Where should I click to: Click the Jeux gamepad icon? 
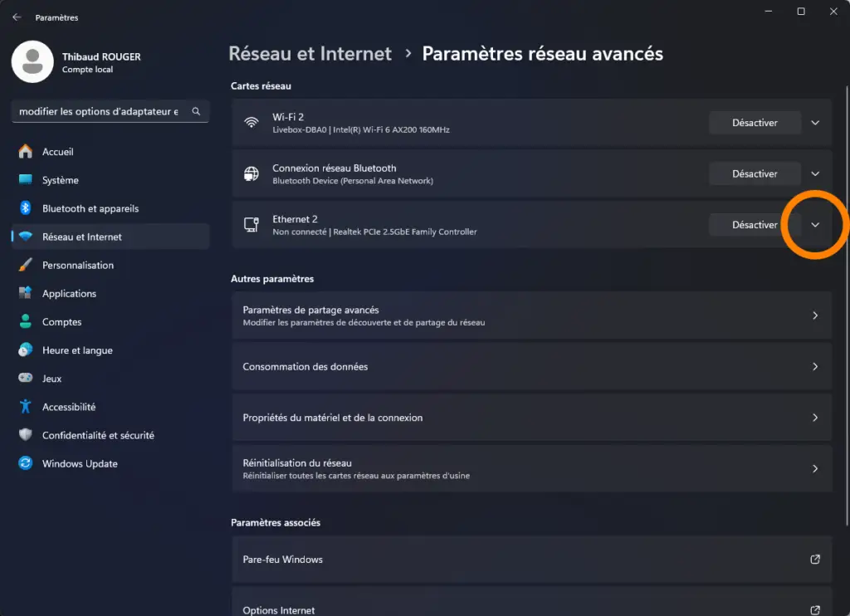26,378
